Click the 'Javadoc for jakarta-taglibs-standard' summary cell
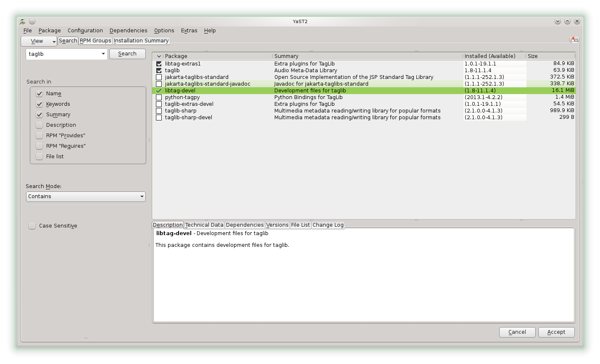 321,84
